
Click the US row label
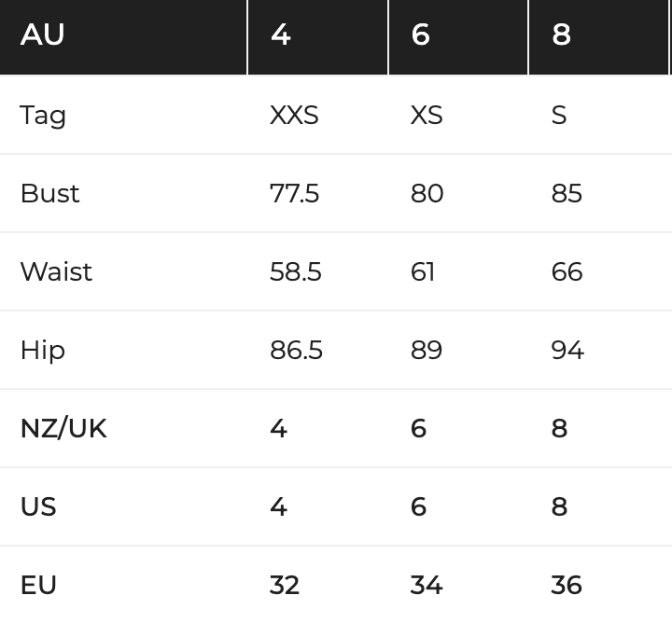point(38,506)
